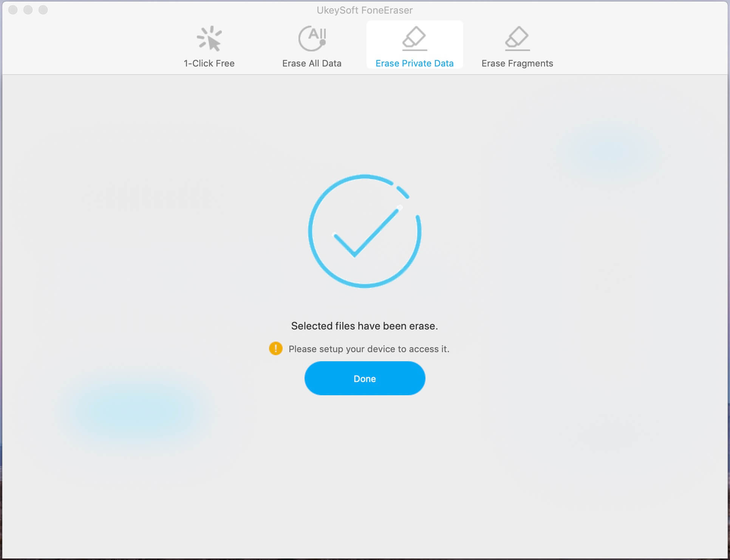Click the warning exclamation icon

pos(275,349)
